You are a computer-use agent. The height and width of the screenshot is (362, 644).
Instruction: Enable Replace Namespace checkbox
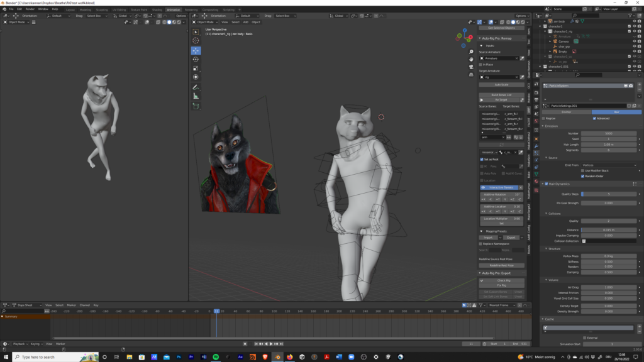(x=481, y=244)
